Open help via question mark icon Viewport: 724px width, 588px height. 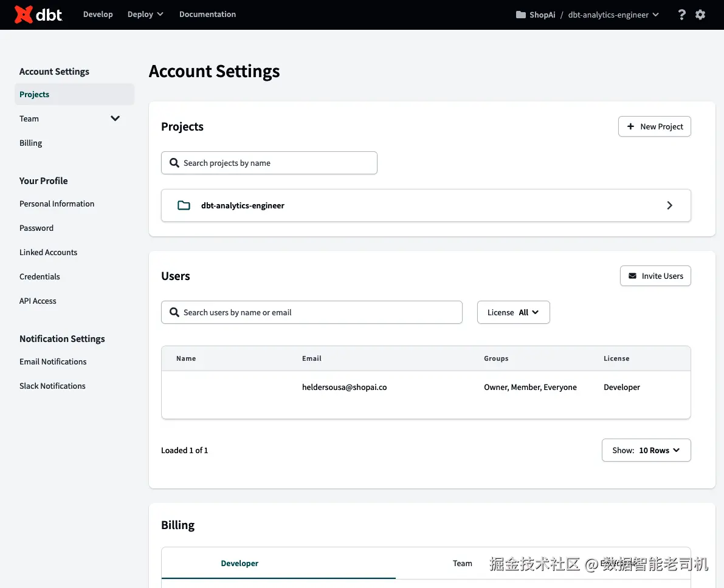coord(681,15)
